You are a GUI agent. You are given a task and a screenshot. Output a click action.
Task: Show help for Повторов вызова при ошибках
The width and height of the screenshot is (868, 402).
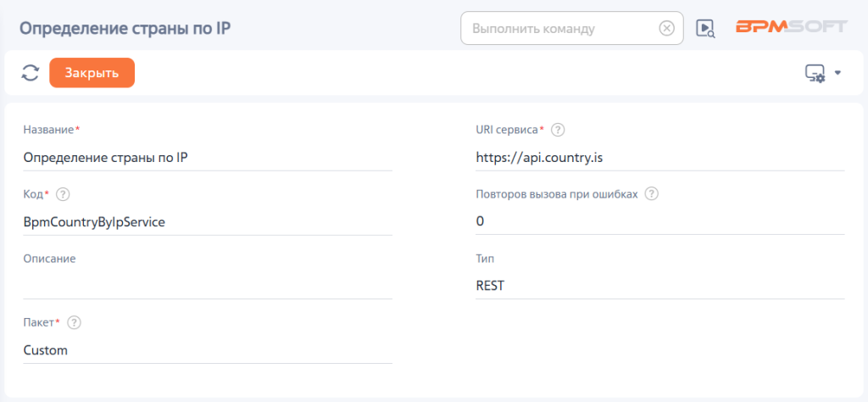[x=652, y=194]
